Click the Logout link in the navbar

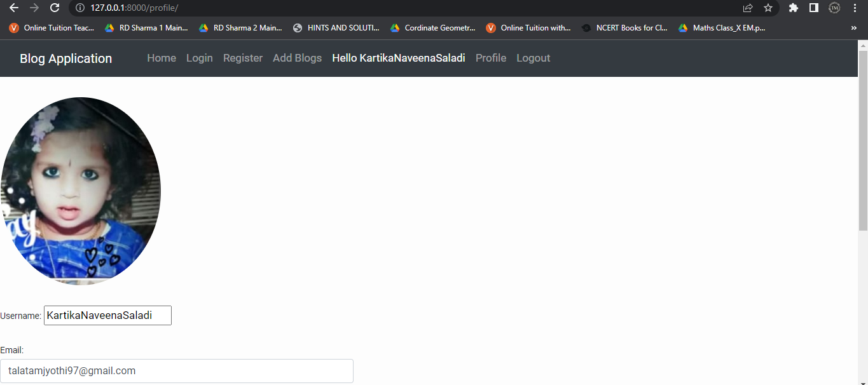pyautogui.click(x=533, y=58)
